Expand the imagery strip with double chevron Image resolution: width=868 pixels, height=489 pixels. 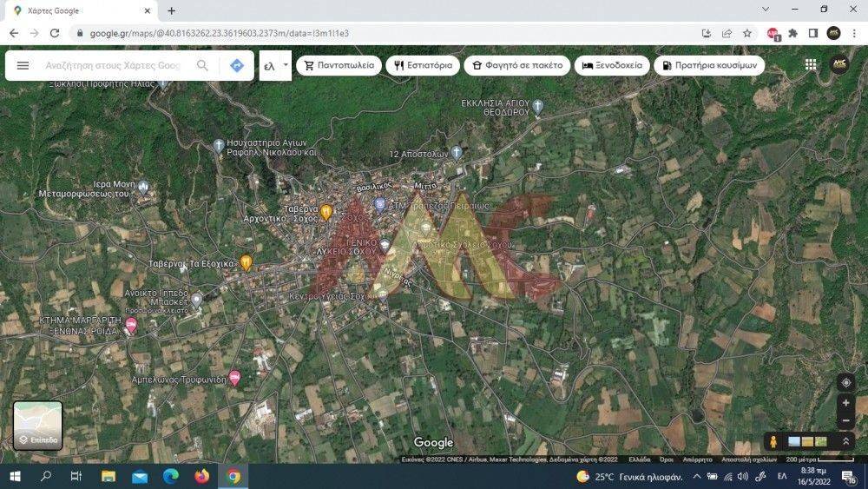[846, 442]
